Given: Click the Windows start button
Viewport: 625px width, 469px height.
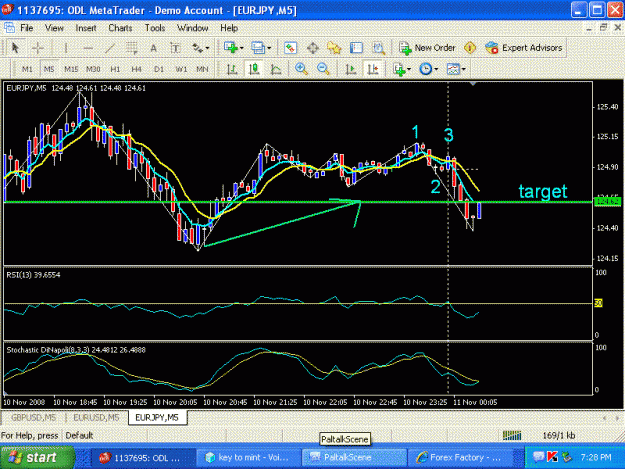Looking at the screenshot, I should [37, 457].
